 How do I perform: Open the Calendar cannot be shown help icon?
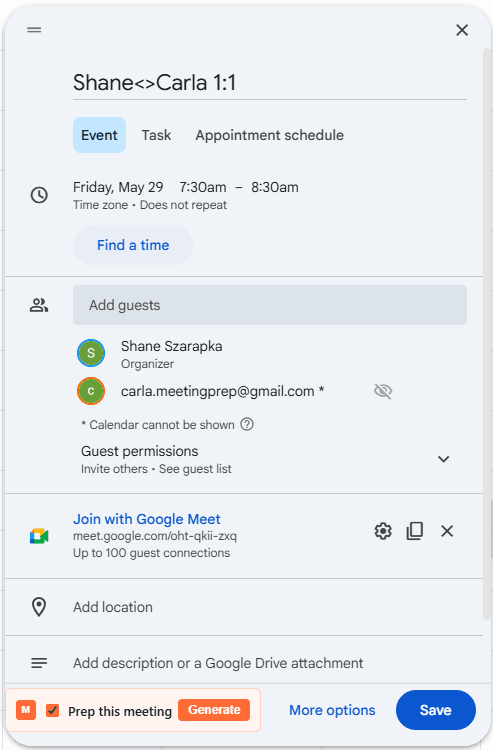(x=247, y=424)
